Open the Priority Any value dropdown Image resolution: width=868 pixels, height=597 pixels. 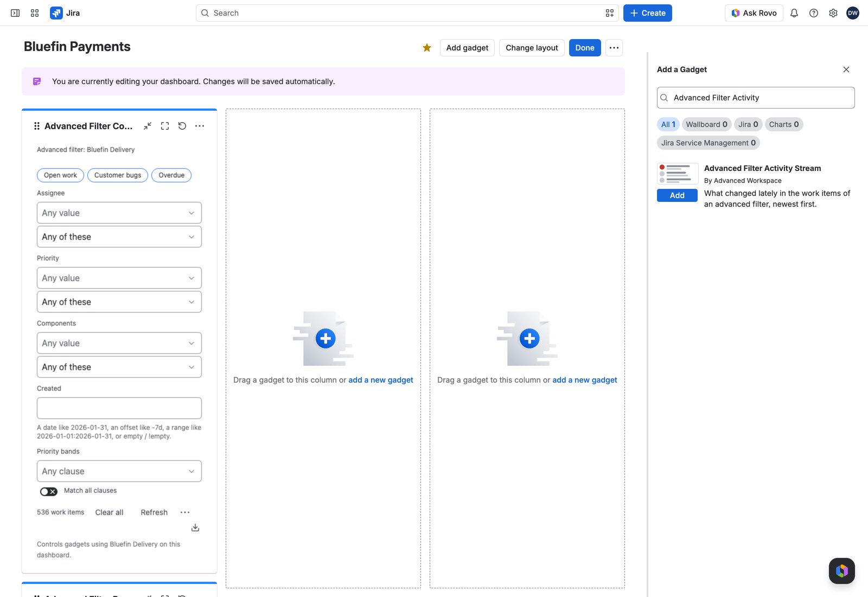coord(119,278)
